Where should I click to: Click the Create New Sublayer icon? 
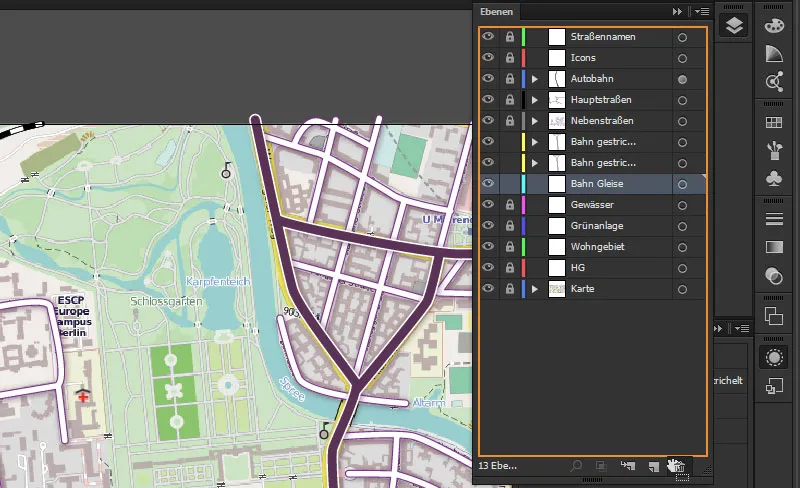coord(628,466)
